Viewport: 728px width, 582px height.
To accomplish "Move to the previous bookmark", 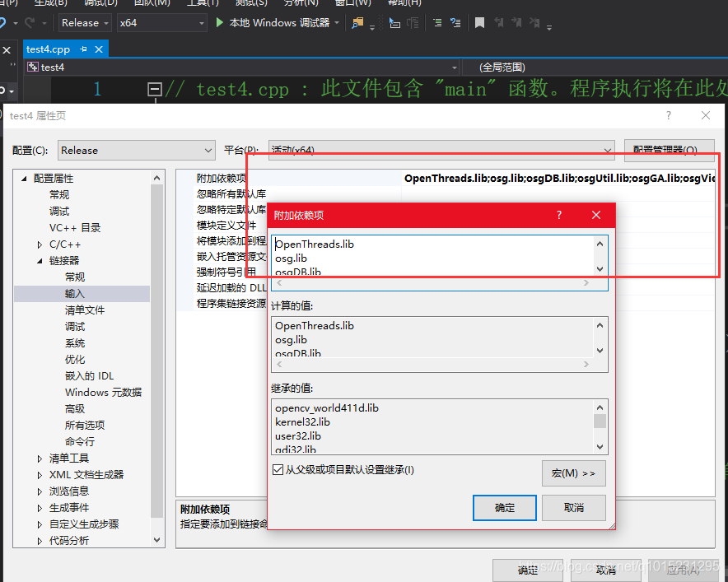I will click(x=500, y=23).
